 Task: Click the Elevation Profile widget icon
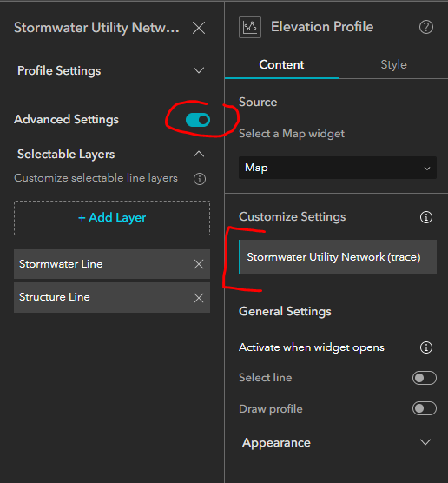click(250, 27)
